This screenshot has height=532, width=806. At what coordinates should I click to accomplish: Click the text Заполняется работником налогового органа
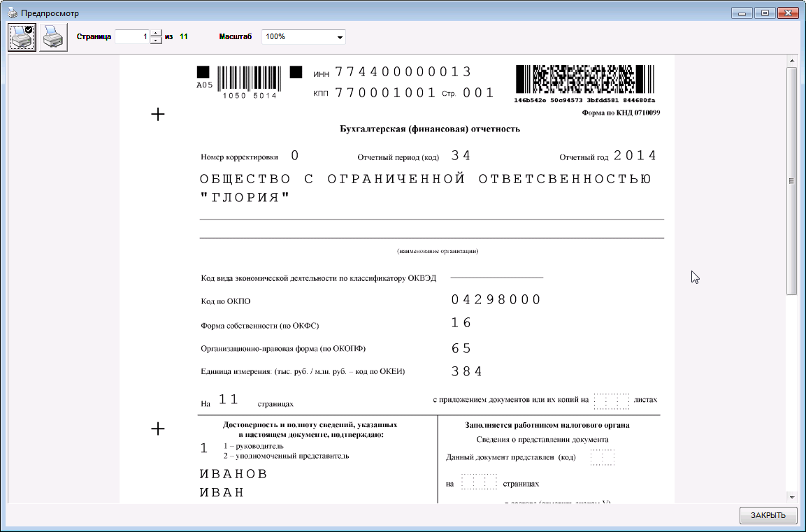[547, 425]
